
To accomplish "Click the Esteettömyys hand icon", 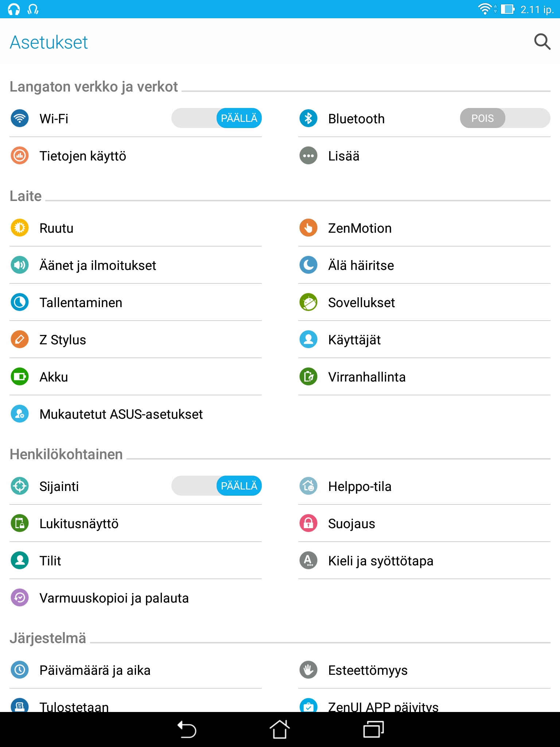I will (x=308, y=670).
